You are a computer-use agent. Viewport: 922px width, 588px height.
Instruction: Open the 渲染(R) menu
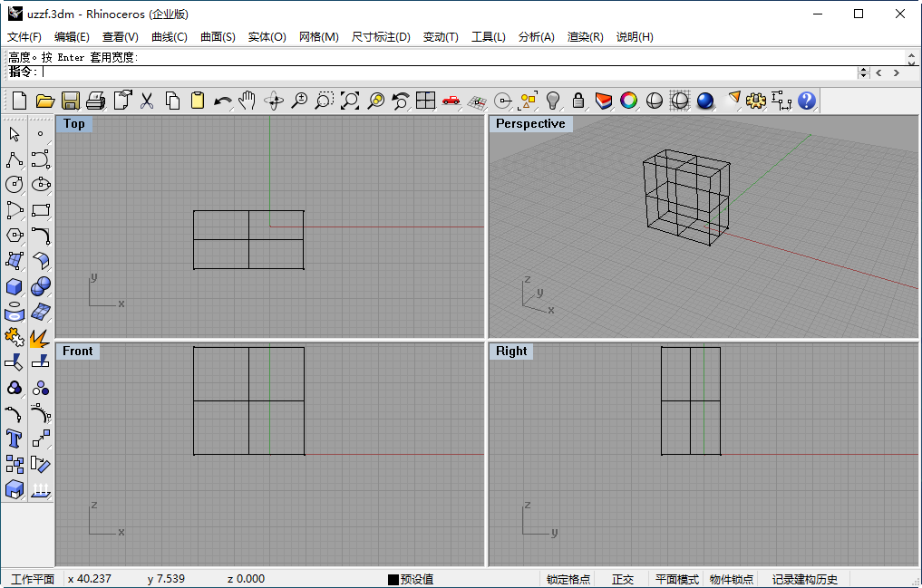click(x=585, y=37)
